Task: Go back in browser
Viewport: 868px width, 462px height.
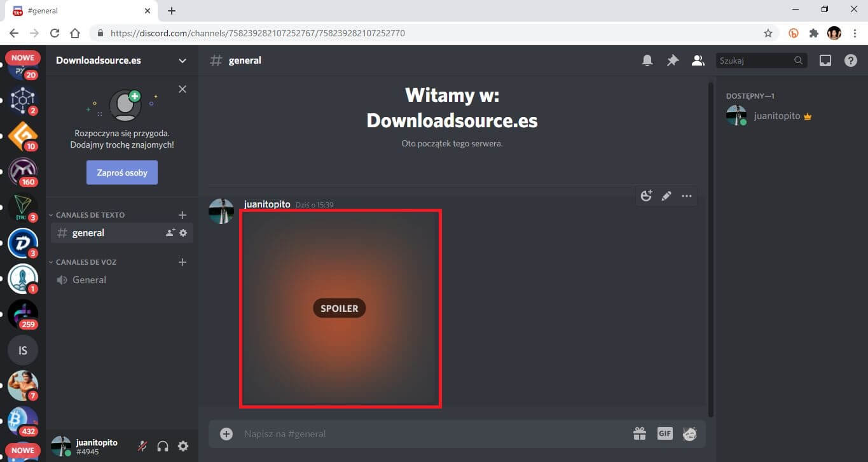Action: (14, 33)
